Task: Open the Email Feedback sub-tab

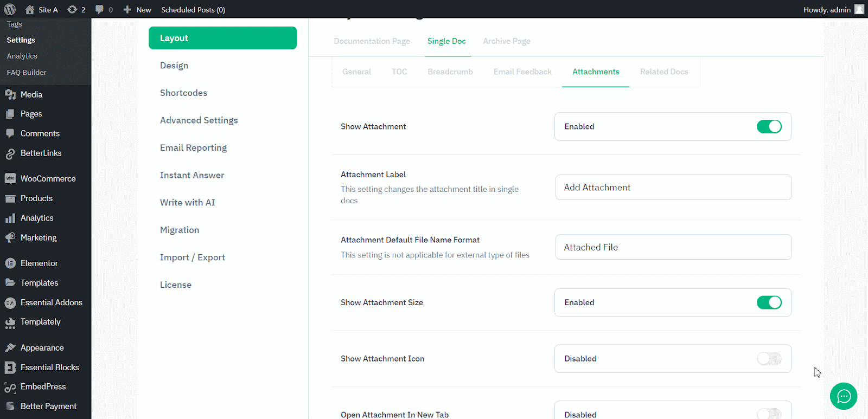Action: click(x=522, y=72)
